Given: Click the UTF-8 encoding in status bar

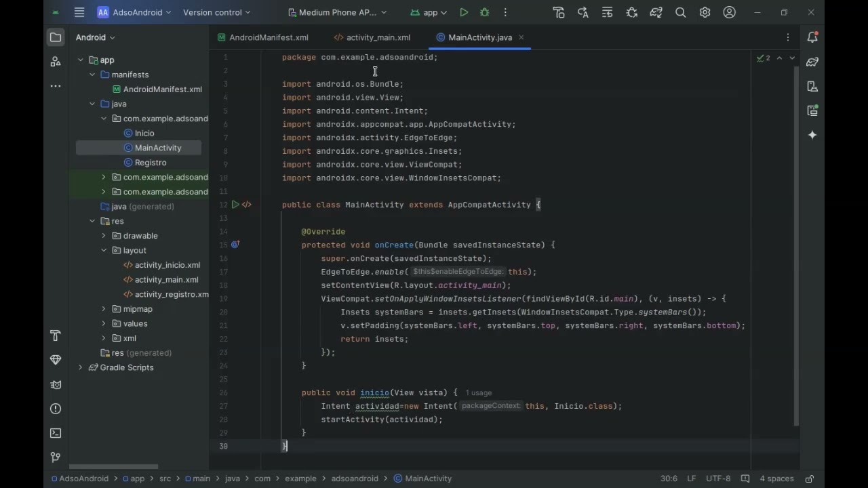Looking at the screenshot, I should click(x=718, y=479).
